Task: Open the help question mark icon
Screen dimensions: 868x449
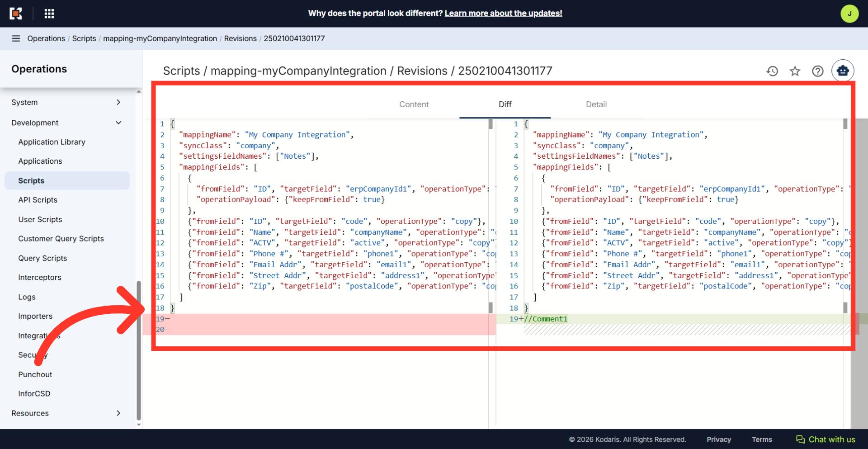Action: click(x=817, y=71)
